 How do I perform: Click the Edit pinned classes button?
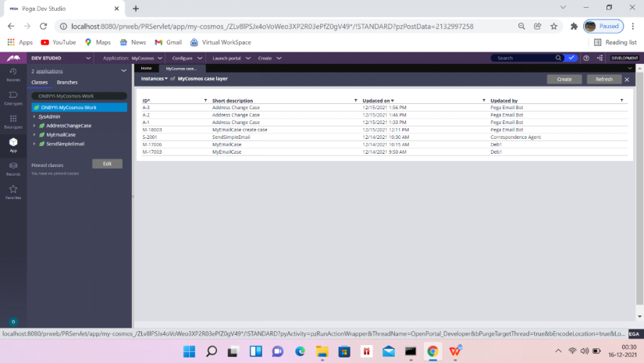(107, 163)
